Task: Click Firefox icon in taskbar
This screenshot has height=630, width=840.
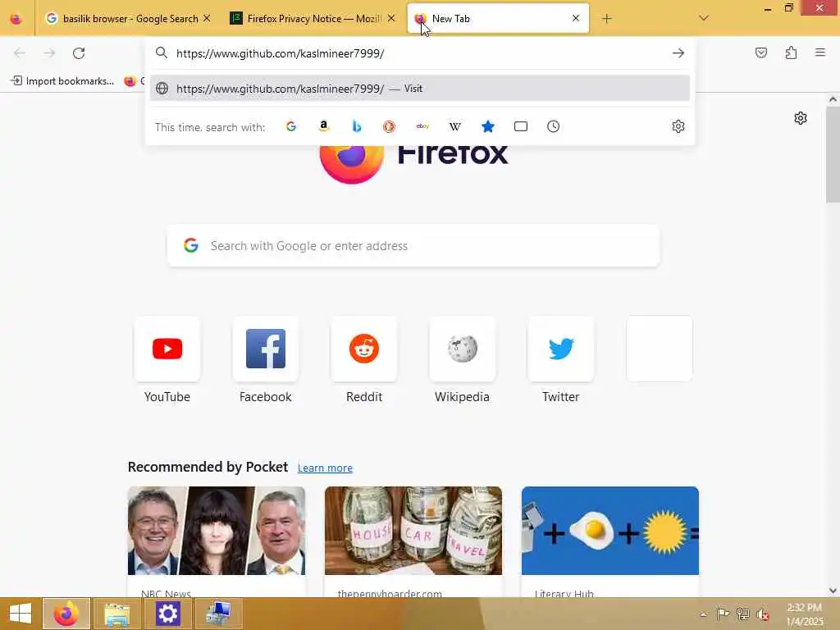Action: coord(66,614)
